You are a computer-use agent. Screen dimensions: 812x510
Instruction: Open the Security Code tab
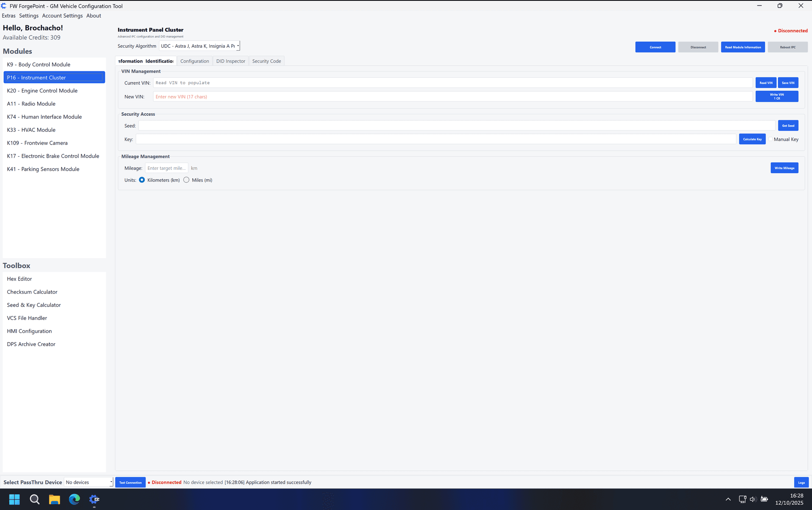266,61
